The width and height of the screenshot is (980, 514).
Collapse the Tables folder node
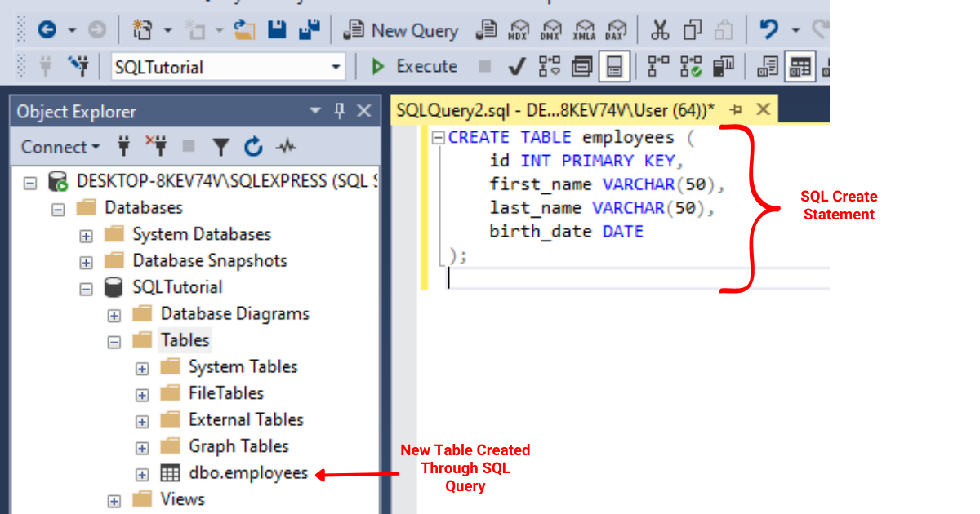pos(114,341)
